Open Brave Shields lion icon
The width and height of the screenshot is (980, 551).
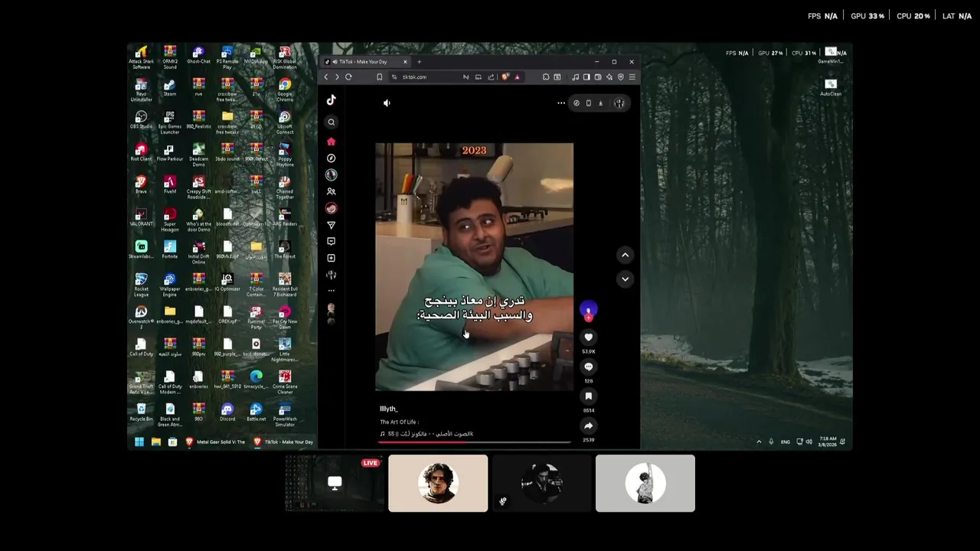(505, 77)
